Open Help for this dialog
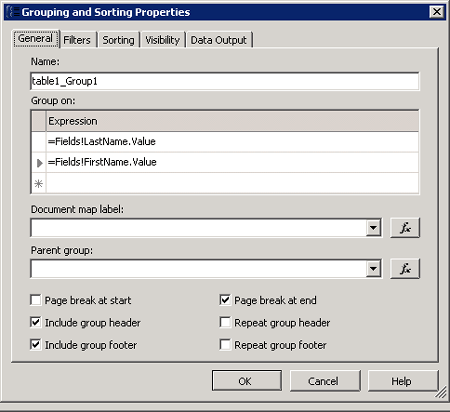450x412 pixels. (x=403, y=381)
